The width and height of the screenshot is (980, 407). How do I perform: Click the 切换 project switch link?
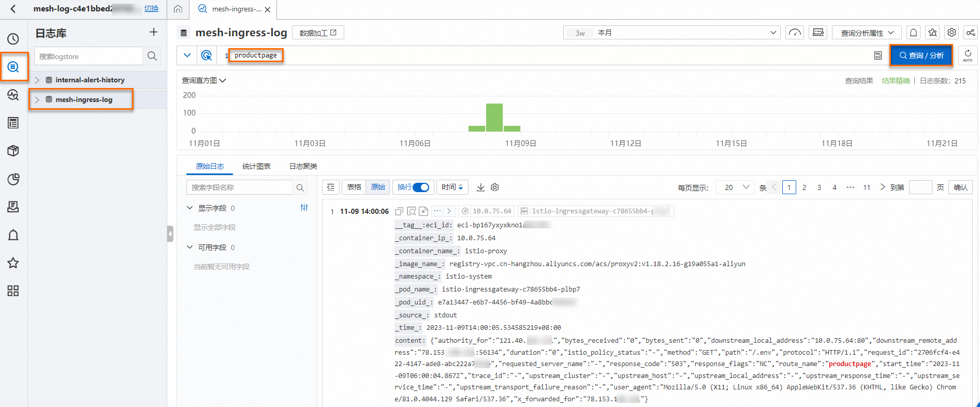click(x=151, y=9)
